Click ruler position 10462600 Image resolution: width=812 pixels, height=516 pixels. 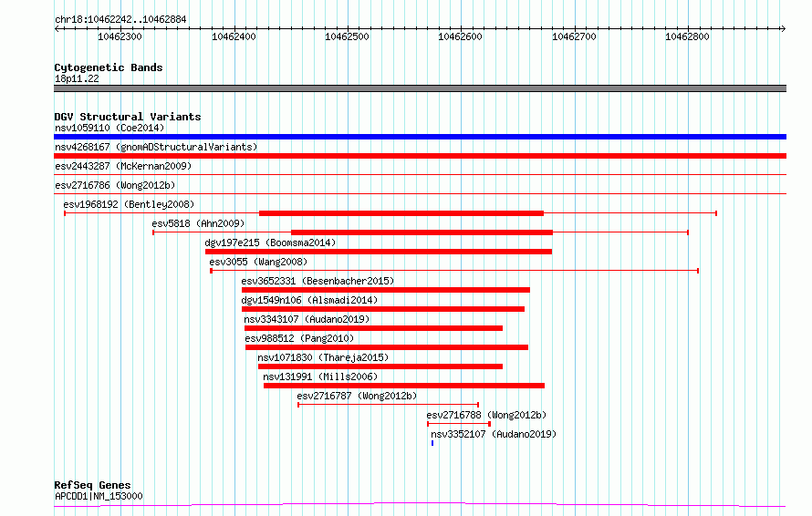pyautogui.click(x=461, y=36)
